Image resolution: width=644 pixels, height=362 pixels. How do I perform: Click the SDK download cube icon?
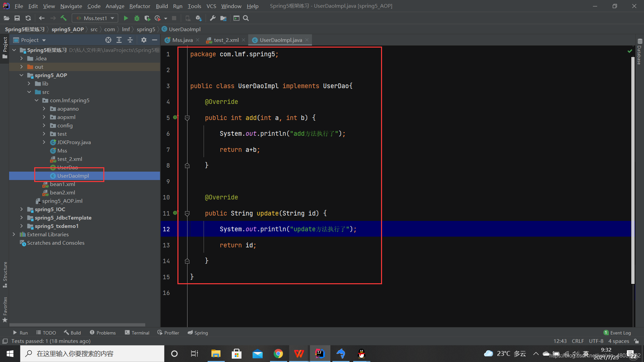pyautogui.click(x=199, y=18)
